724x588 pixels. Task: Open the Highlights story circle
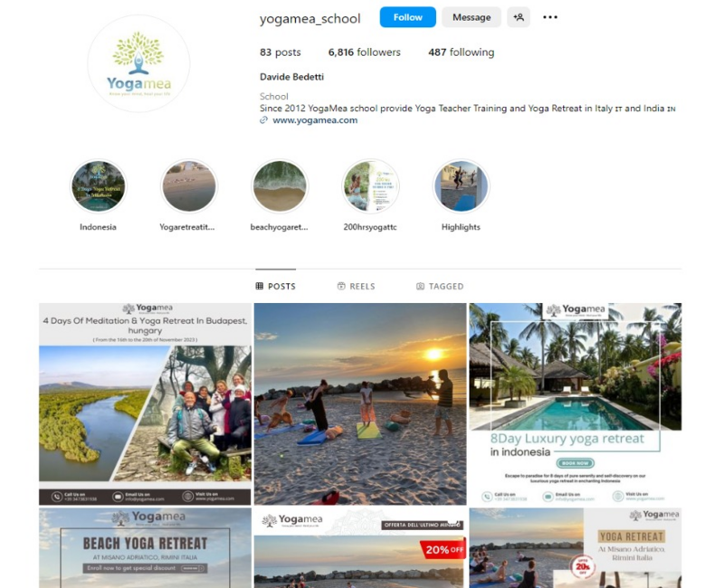point(461,186)
